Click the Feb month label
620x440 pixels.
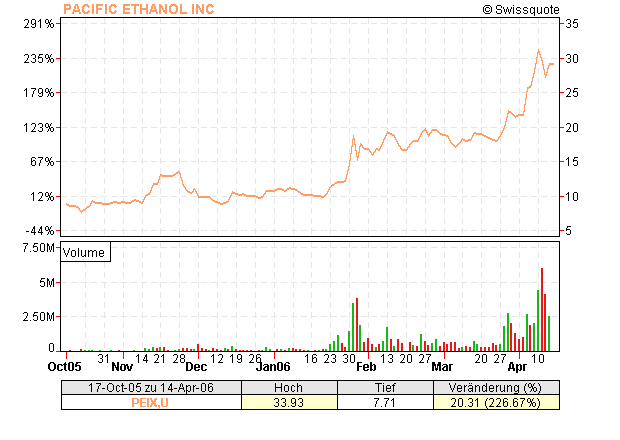click(366, 366)
